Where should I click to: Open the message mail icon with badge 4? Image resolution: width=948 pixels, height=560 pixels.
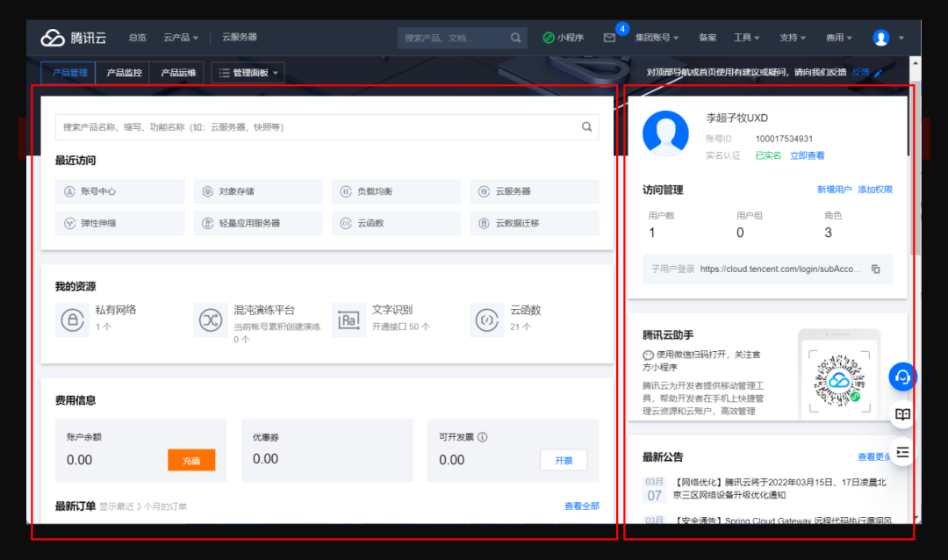point(609,38)
